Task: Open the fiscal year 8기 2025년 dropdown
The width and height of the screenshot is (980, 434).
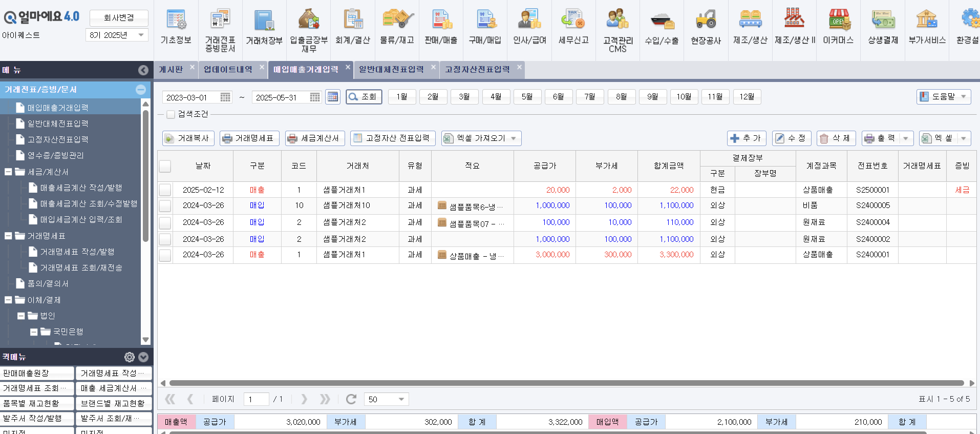Action: (x=117, y=35)
